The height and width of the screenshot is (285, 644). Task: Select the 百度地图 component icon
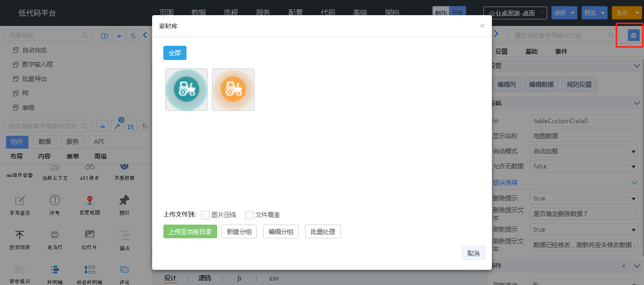coord(90,201)
